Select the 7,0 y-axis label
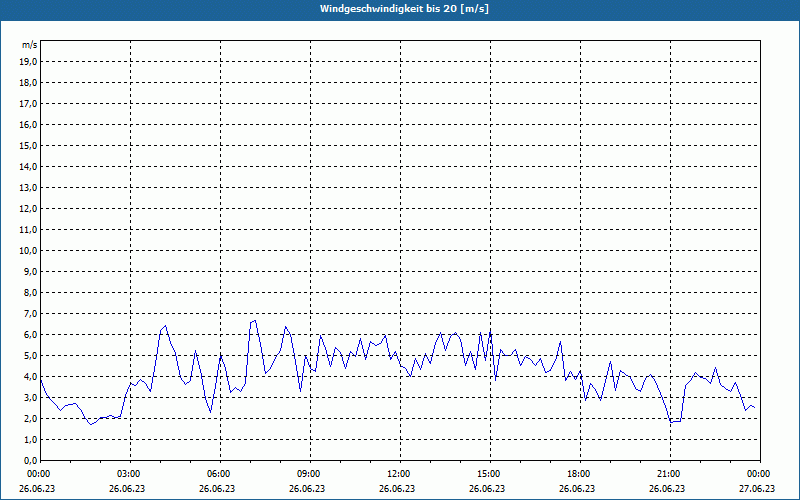 pos(31,314)
